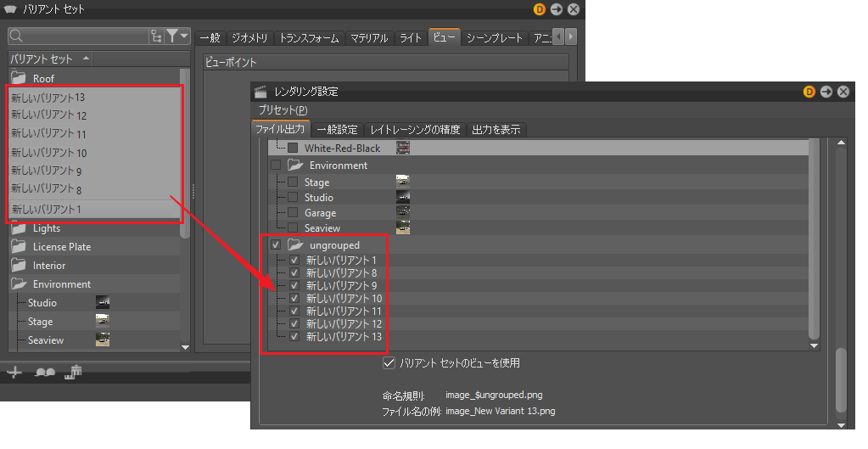Click the Seaview thumbnail in Variant Sets tree
Viewport: 868px width, 449px height.
[103, 340]
